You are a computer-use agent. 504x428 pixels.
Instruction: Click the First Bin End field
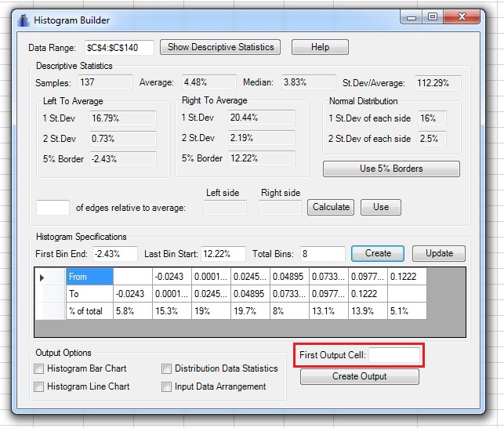tap(115, 254)
